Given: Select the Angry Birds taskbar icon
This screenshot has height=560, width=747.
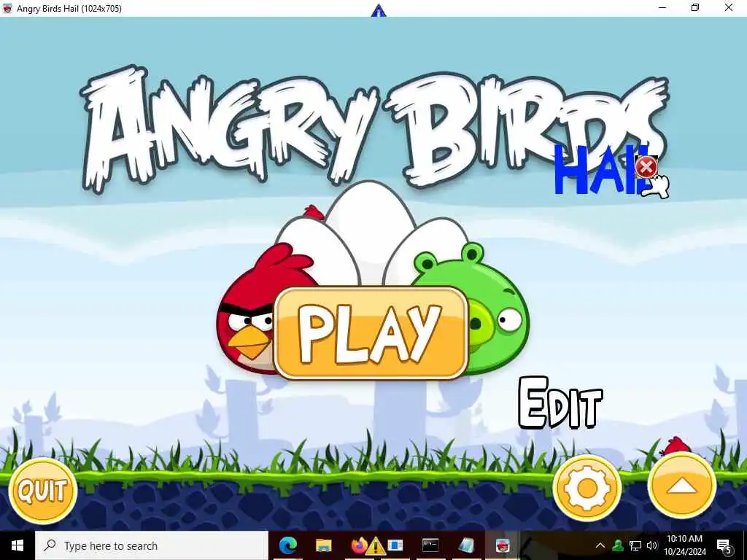Looking at the screenshot, I should 502,545.
